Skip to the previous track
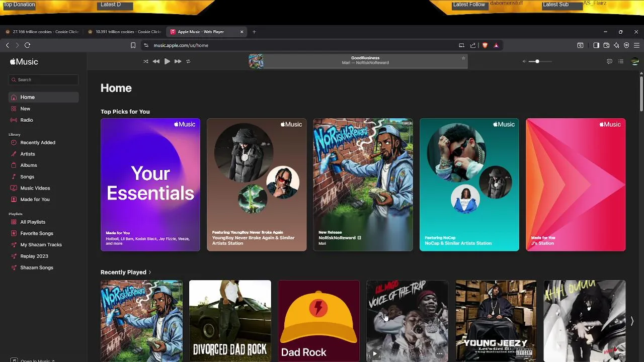Screen dimensions: 644x362 pyautogui.click(x=156, y=61)
